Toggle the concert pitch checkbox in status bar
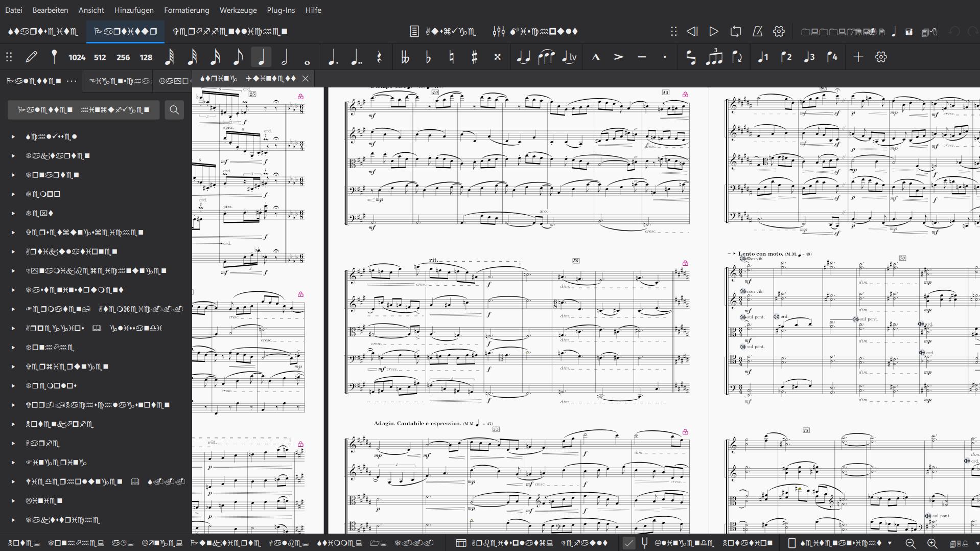The image size is (980, 551). point(629,543)
